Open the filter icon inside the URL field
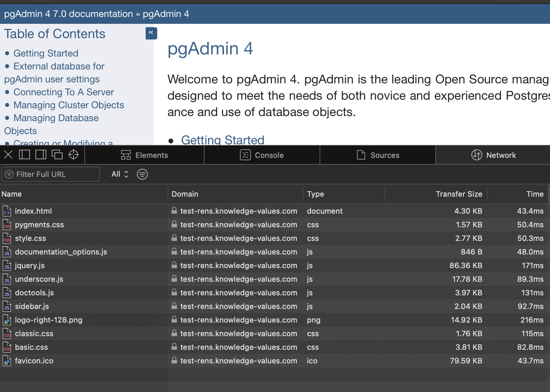 click(9, 174)
